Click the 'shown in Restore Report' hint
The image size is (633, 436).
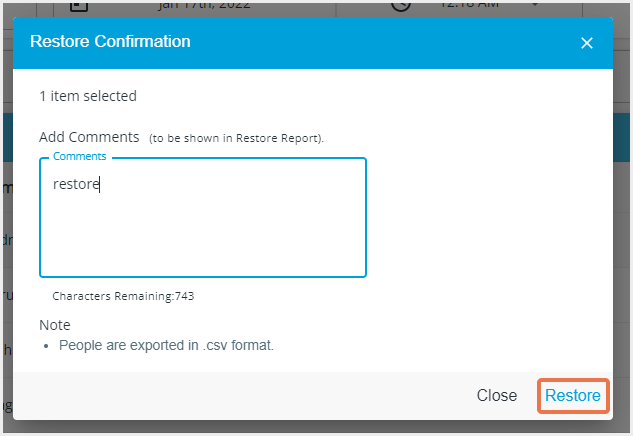coord(237,137)
